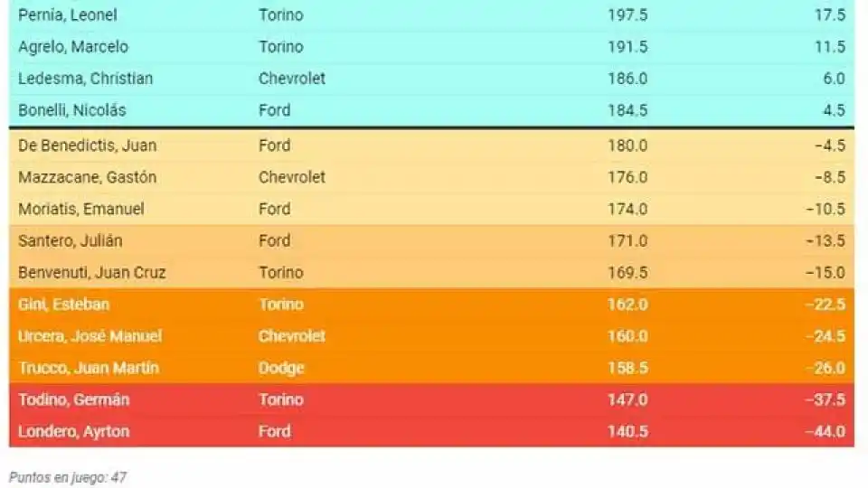This screenshot has width=868, height=488.
Task: Click Urcera, José Manuel name
Action: click(90, 336)
